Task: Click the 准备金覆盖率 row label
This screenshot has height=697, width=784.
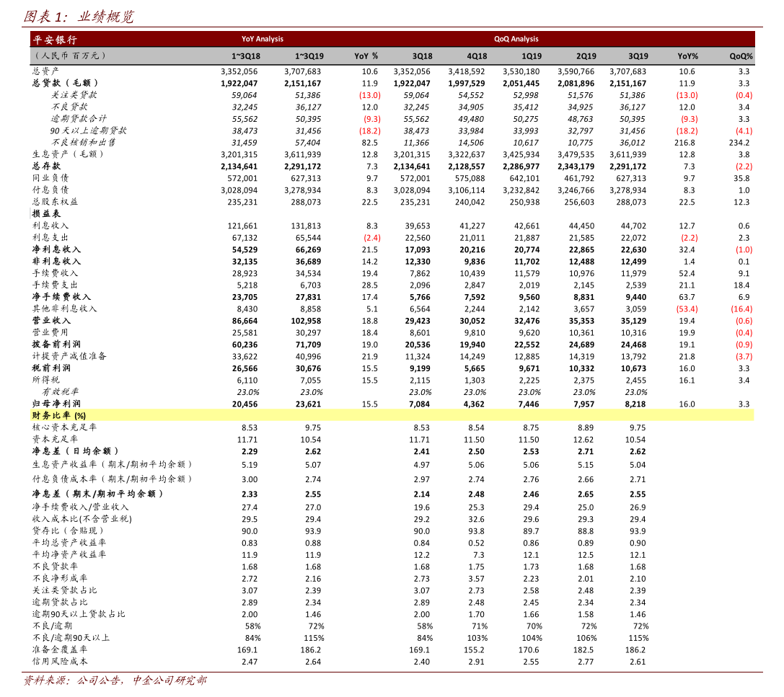Action: click(53, 649)
